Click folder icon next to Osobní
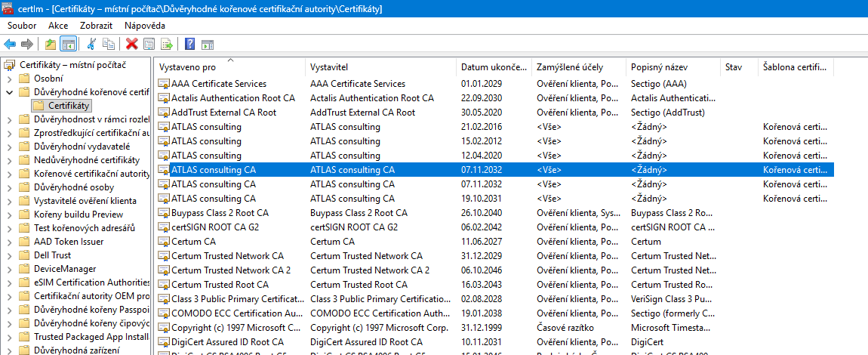 [24, 79]
